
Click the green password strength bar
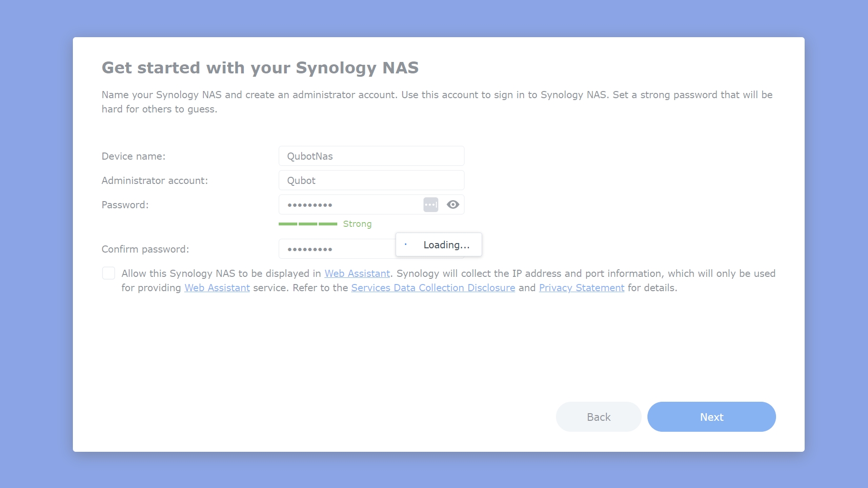coord(308,224)
